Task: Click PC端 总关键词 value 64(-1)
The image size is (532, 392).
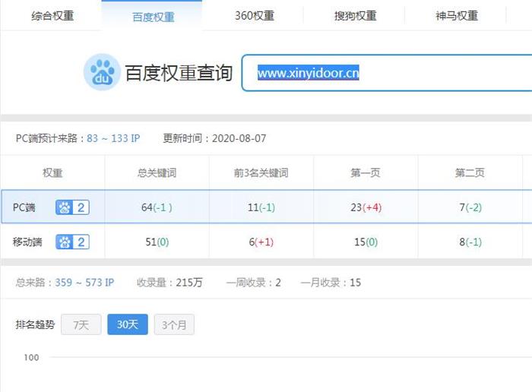Action: coord(157,207)
